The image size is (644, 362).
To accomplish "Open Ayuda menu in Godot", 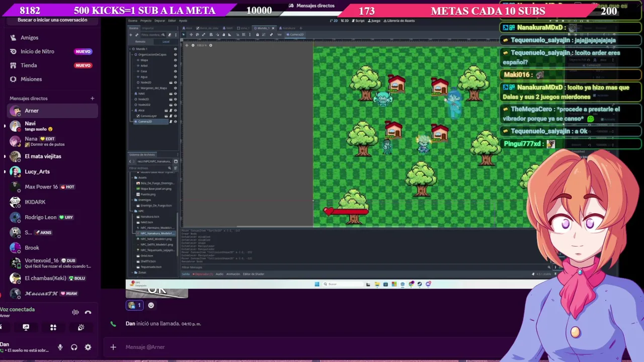I will (183, 21).
